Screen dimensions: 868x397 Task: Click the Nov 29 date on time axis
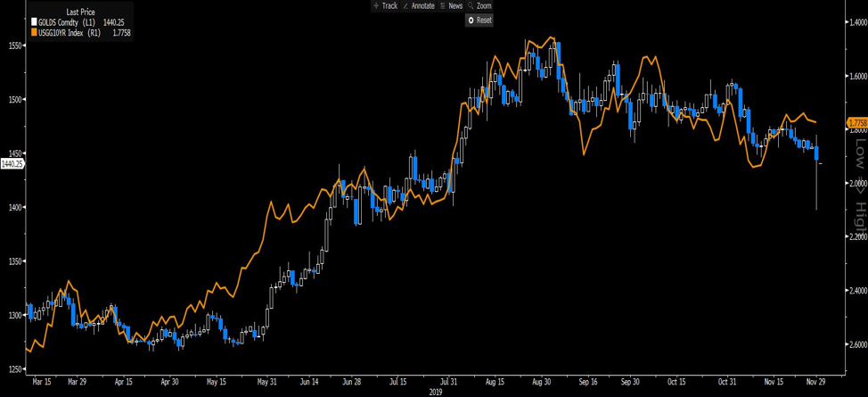815,380
